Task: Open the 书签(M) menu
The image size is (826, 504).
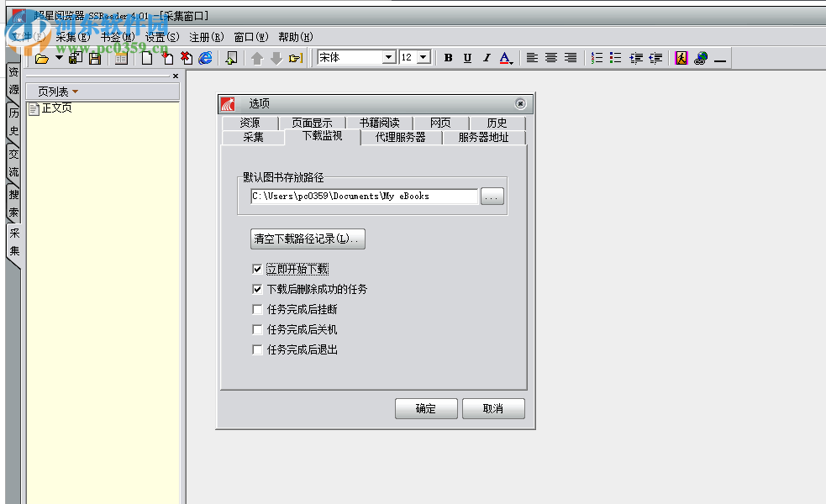Action: [x=118, y=37]
